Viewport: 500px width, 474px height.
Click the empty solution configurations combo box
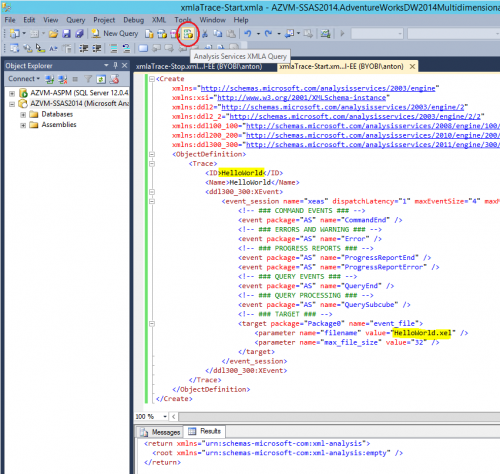(377, 34)
